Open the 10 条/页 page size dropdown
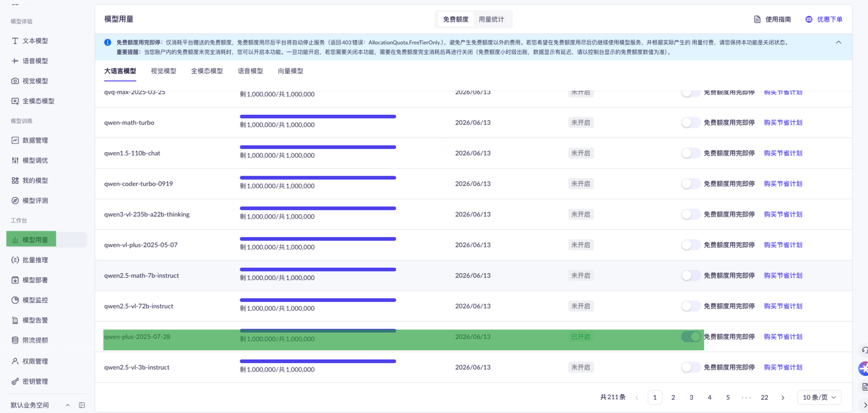 (x=819, y=397)
